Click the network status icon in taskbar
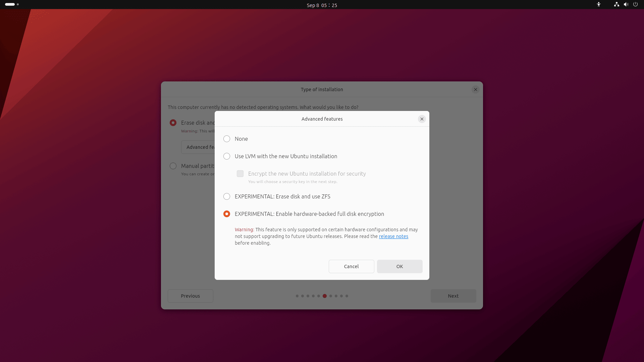This screenshot has width=644, height=362. point(616,4)
